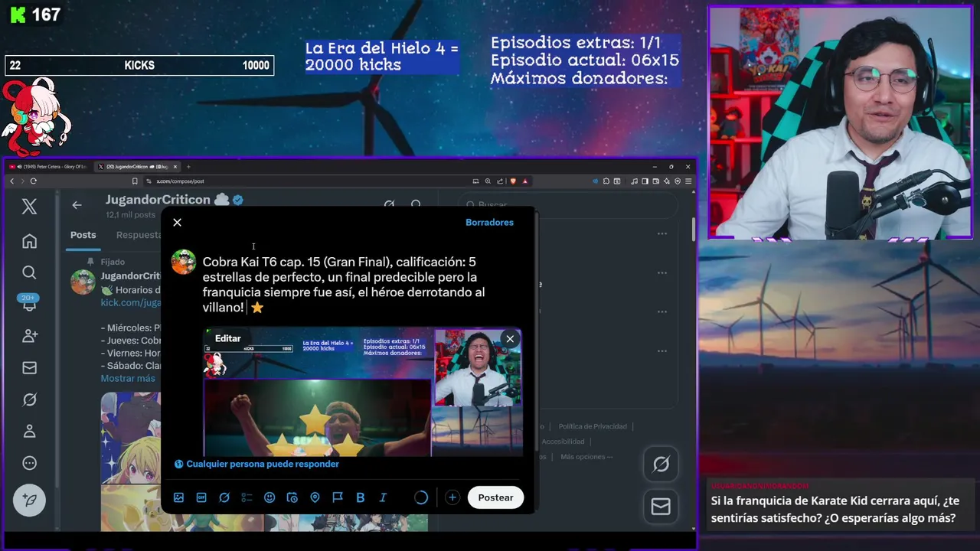Image resolution: width=980 pixels, height=551 pixels.
Task: Click the page scrollbar on right
Action: [x=694, y=230]
